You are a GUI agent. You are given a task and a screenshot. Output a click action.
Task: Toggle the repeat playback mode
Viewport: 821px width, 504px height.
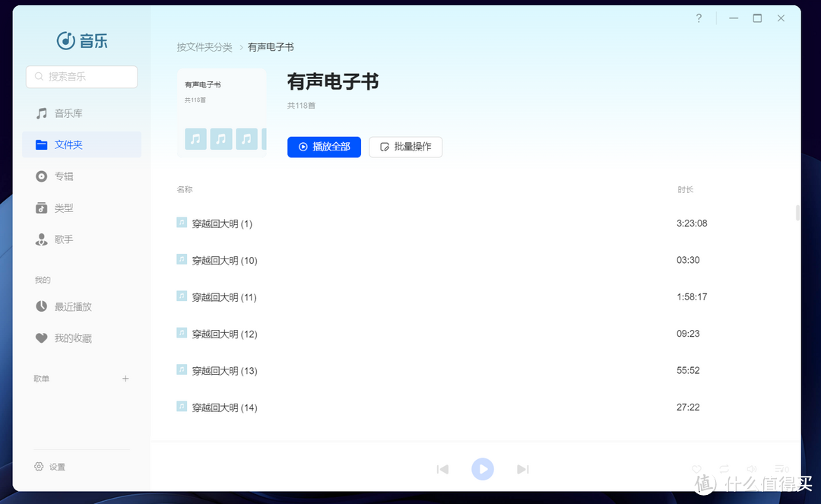click(x=724, y=469)
